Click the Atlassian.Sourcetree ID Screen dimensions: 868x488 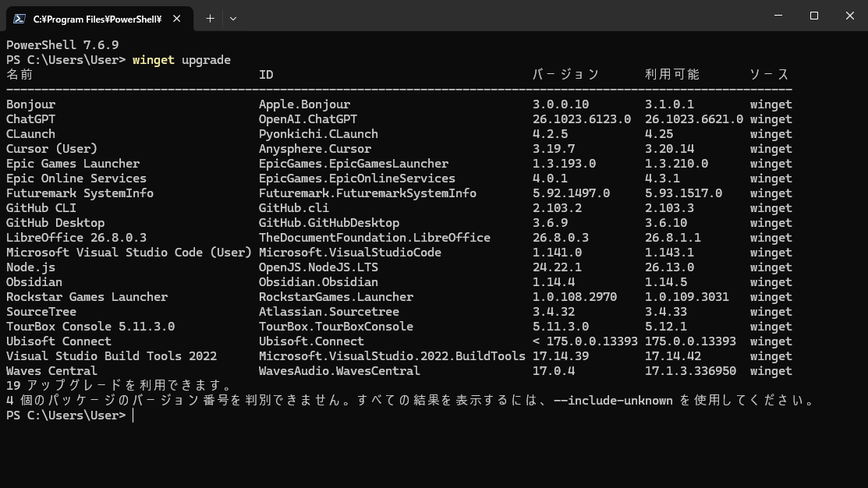coord(329,312)
